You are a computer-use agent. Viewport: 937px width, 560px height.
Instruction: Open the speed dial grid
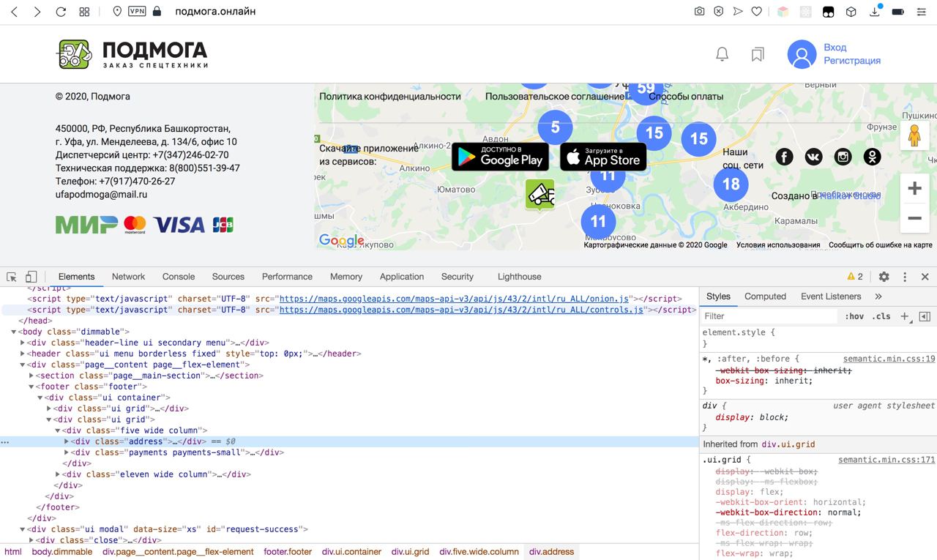tap(84, 12)
